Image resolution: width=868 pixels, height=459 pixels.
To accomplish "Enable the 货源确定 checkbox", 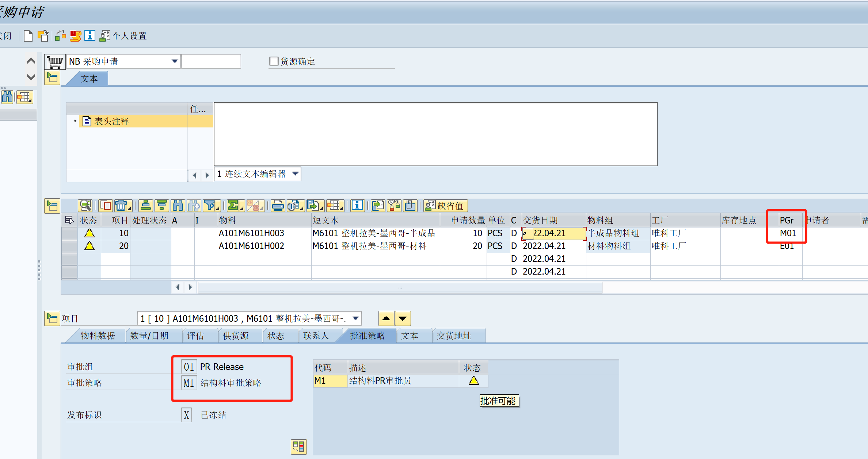I will tap(274, 61).
